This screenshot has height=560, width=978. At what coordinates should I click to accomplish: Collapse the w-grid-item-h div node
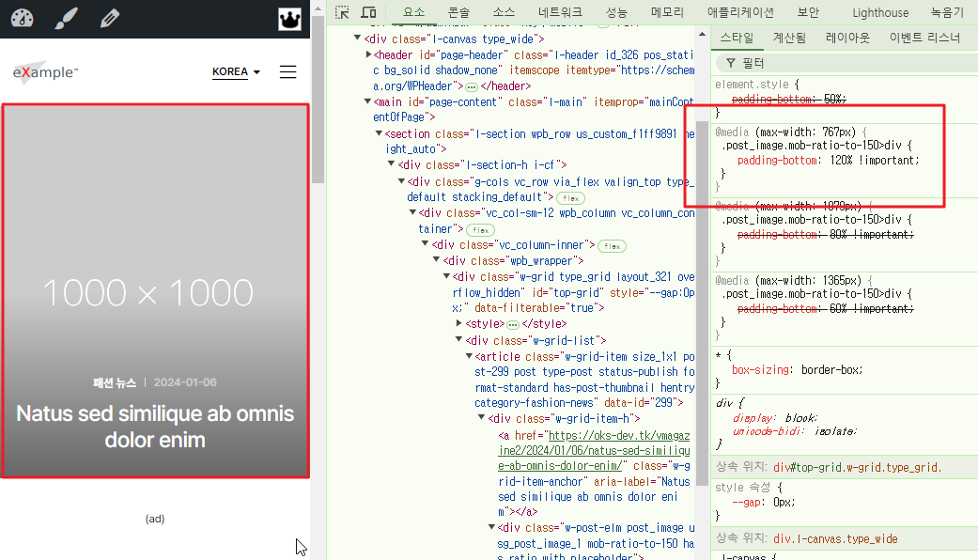pyautogui.click(x=481, y=417)
